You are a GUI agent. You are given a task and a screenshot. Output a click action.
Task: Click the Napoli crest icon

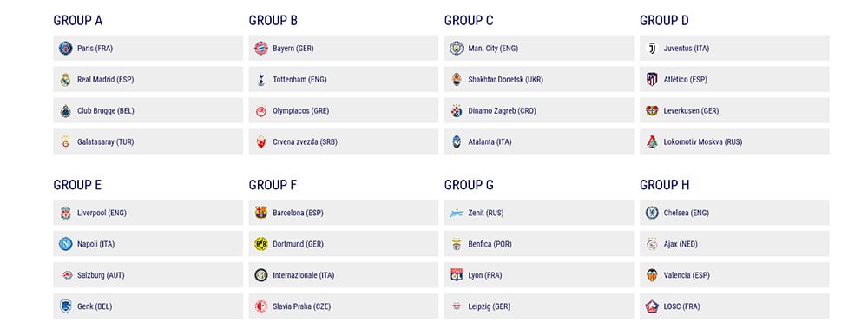(66, 244)
